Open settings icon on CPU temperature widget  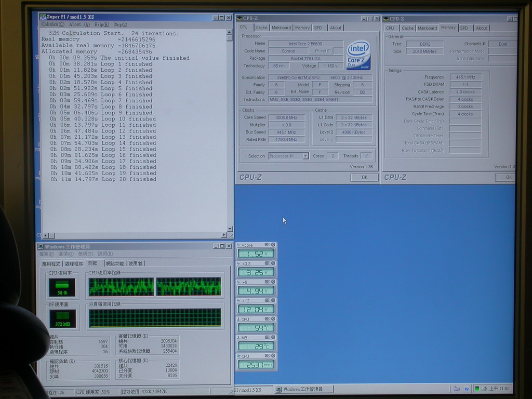point(268,318)
